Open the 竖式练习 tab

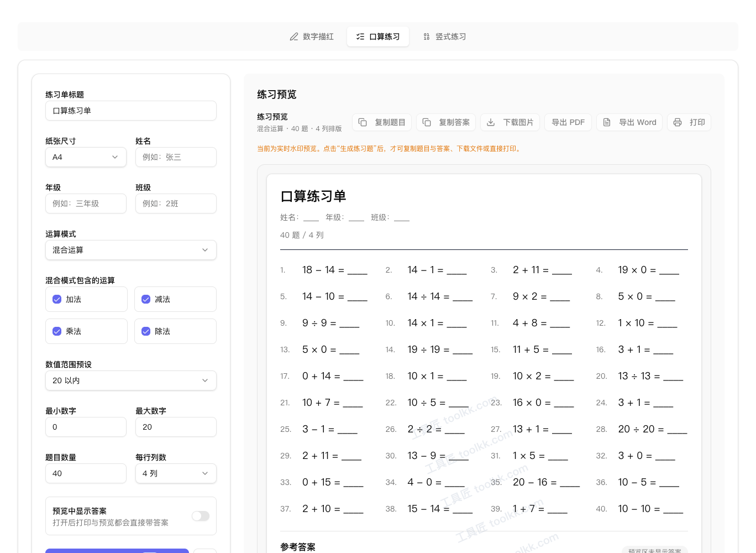point(444,36)
